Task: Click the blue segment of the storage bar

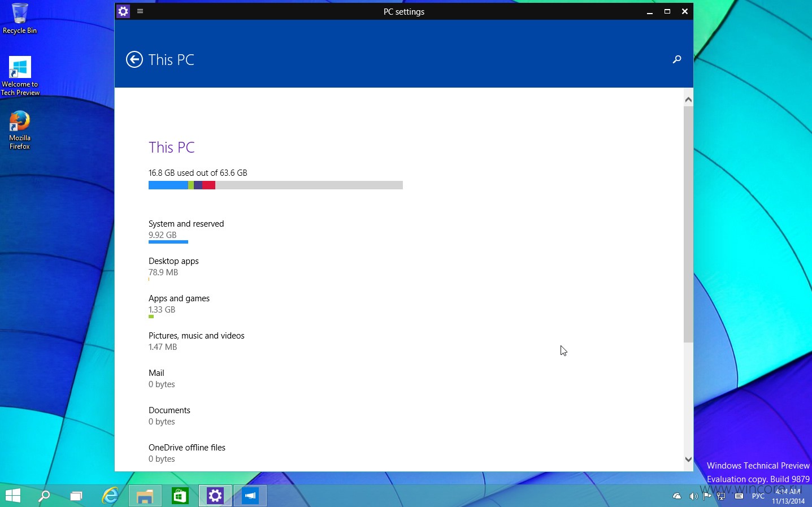Action: [168, 185]
